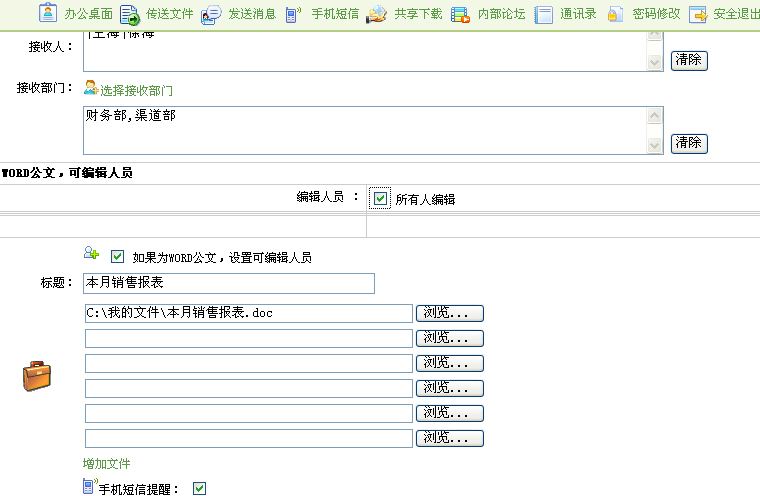Click down arrow of 接收部门 text area scrollbar
760x496 pixels.
coord(654,145)
